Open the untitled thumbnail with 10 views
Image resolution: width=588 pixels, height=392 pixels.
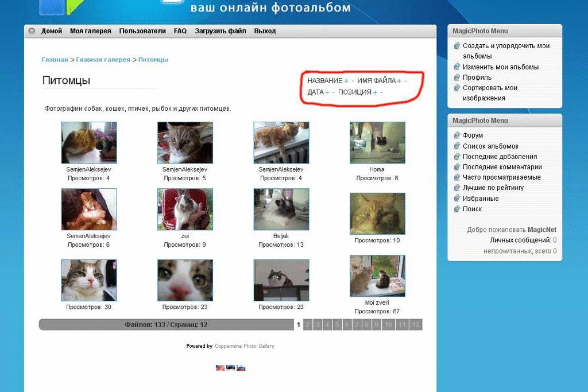(x=377, y=214)
